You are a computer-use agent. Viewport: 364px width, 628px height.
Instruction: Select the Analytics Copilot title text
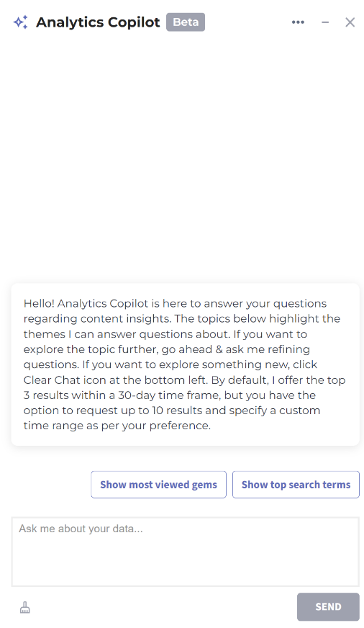click(x=98, y=22)
